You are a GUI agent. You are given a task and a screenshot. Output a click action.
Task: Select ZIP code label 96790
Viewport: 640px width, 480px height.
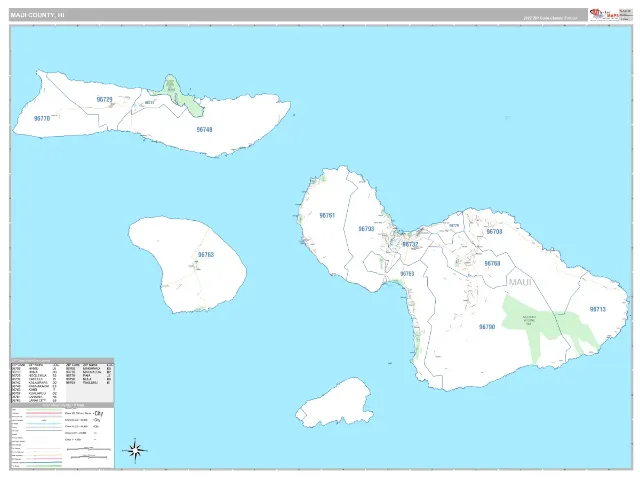coord(487,327)
